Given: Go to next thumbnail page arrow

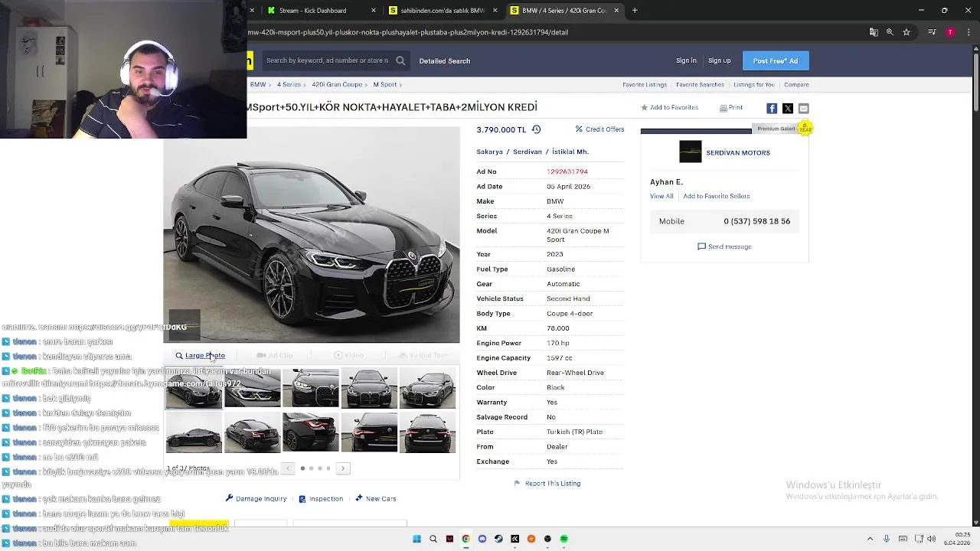Looking at the screenshot, I should tap(343, 468).
